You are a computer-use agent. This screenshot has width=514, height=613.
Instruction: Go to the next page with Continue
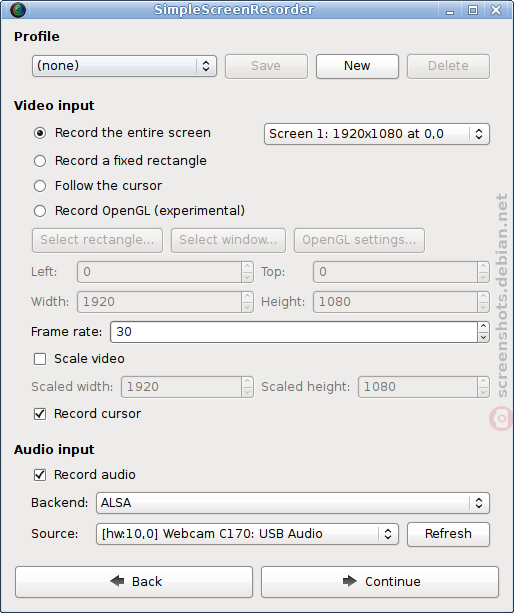[x=380, y=582]
